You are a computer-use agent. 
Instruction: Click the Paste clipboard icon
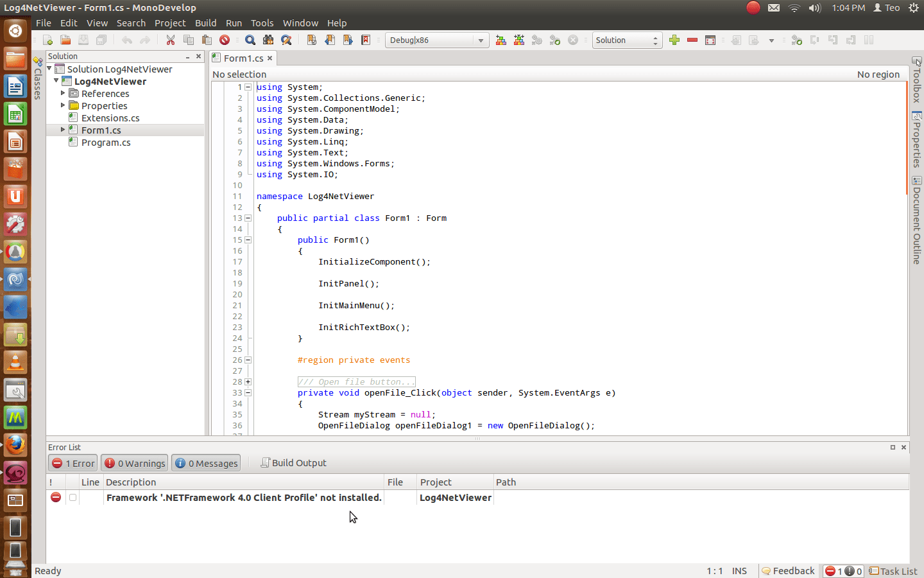(207, 40)
